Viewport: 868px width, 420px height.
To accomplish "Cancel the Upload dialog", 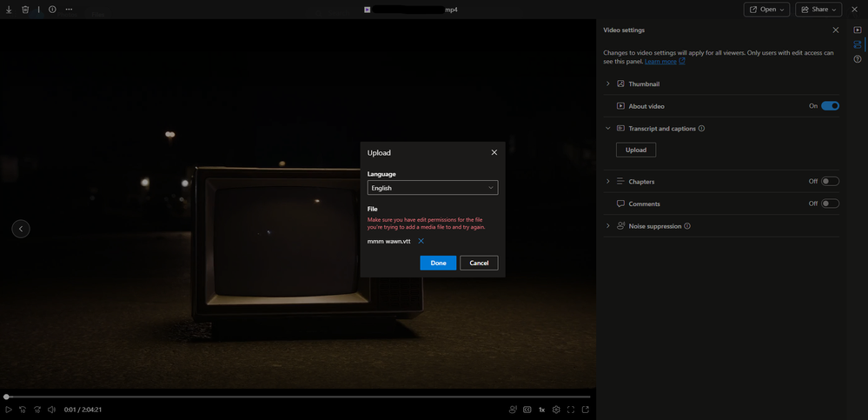I will tap(479, 263).
